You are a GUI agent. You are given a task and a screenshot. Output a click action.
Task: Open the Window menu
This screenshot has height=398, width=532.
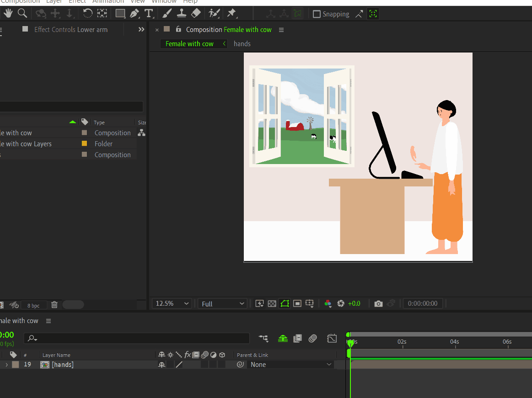164,2
